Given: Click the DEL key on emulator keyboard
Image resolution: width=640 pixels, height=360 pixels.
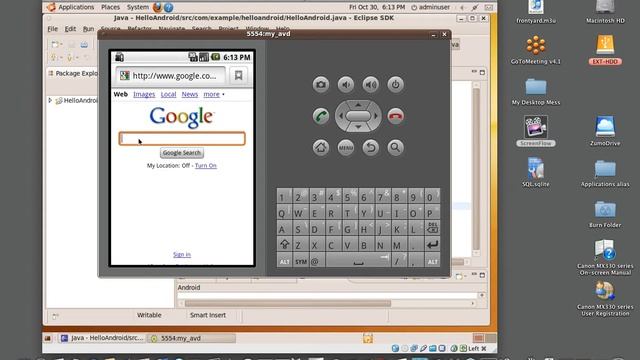Looking at the screenshot, I should tap(432, 228).
